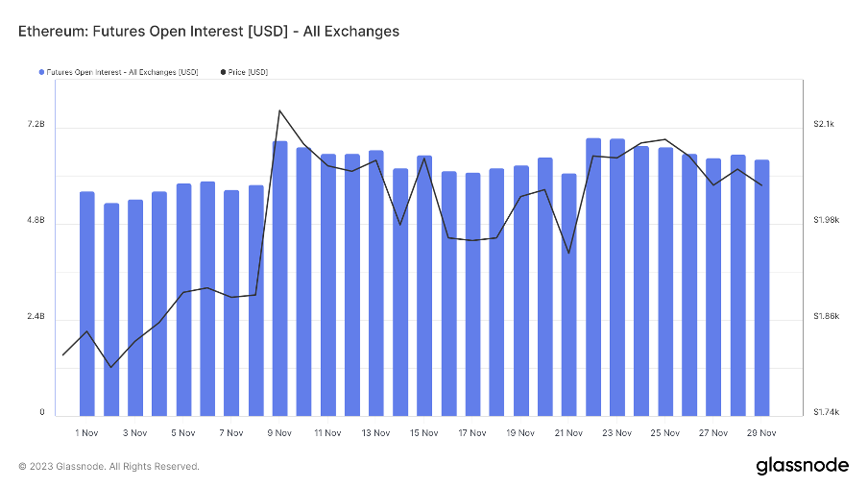Click the "15 Nov" x-axis date label
Image resolution: width=868 pixels, height=488 pixels.
pyautogui.click(x=424, y=433)
